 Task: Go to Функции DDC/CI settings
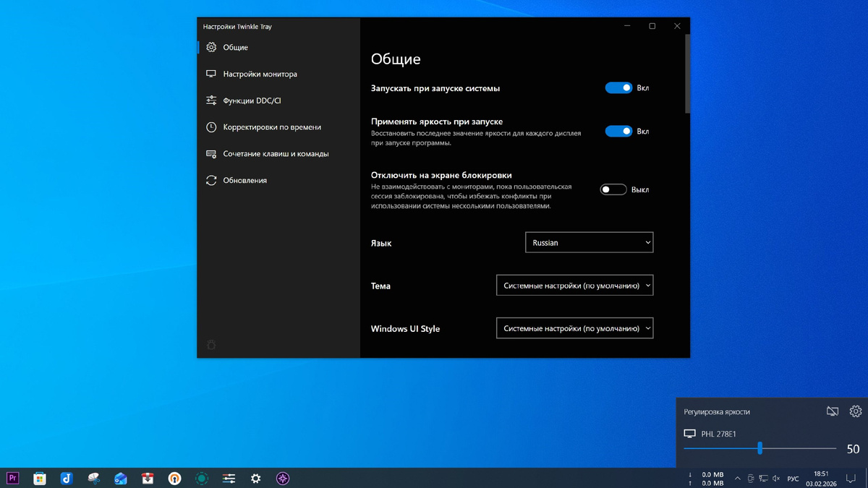(x=278, y=100)
